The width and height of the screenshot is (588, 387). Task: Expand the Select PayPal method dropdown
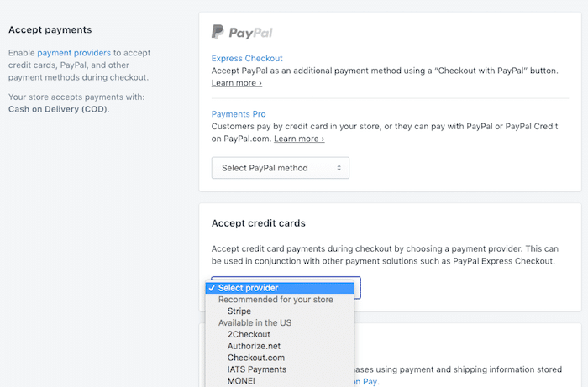pyautogui.click(x=280, y=168)
